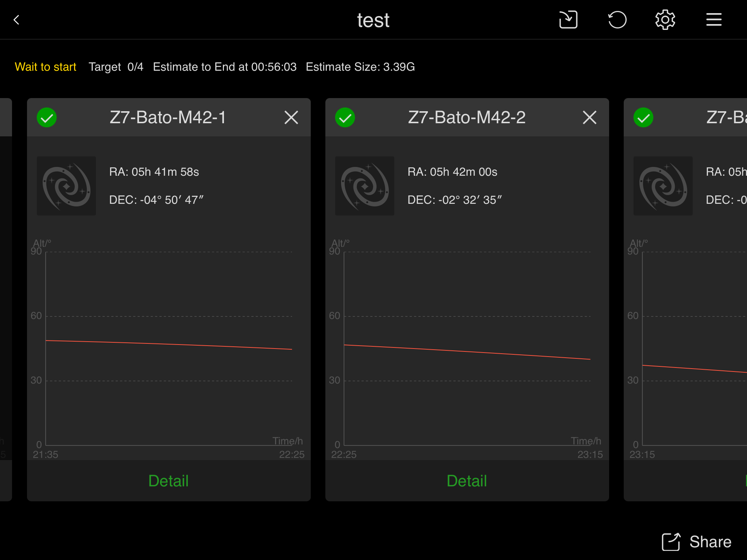Open the hamburger menu
Viewport: 747px width, 560px height.
(x=714, y=20)
